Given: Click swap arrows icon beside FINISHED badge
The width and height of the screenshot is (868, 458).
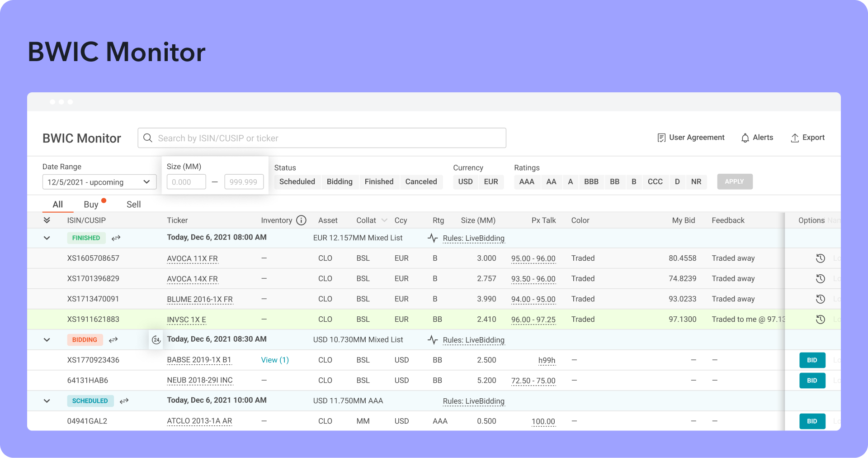Looking at the screenshot, I should [116, 238].
